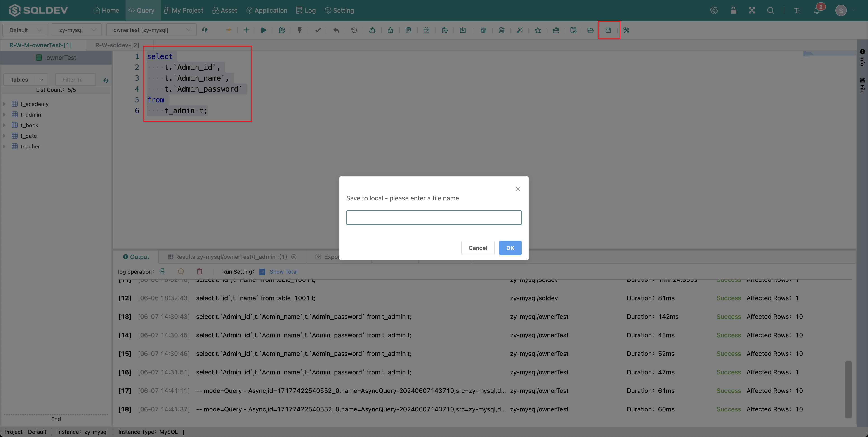
Task: Expand the t_academy table node
Action: point(4,104)
